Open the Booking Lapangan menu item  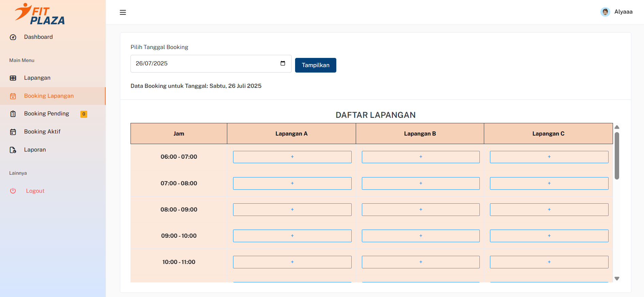click(49, 96)
